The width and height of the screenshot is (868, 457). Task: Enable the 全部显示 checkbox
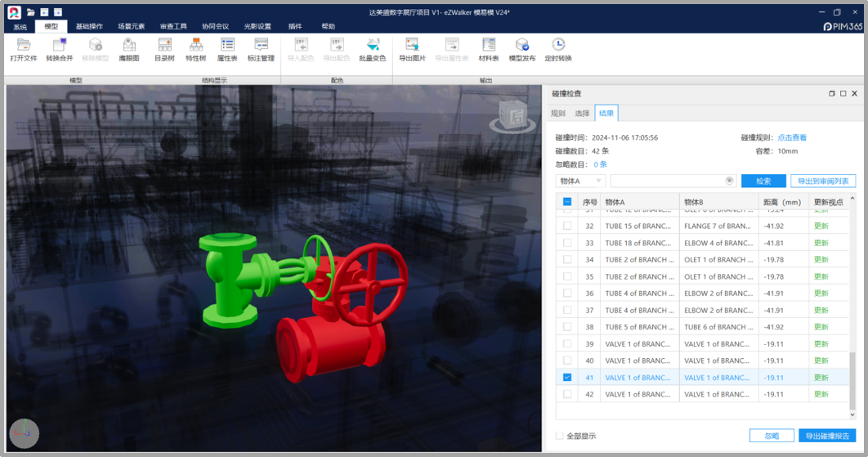pos(560,436)
